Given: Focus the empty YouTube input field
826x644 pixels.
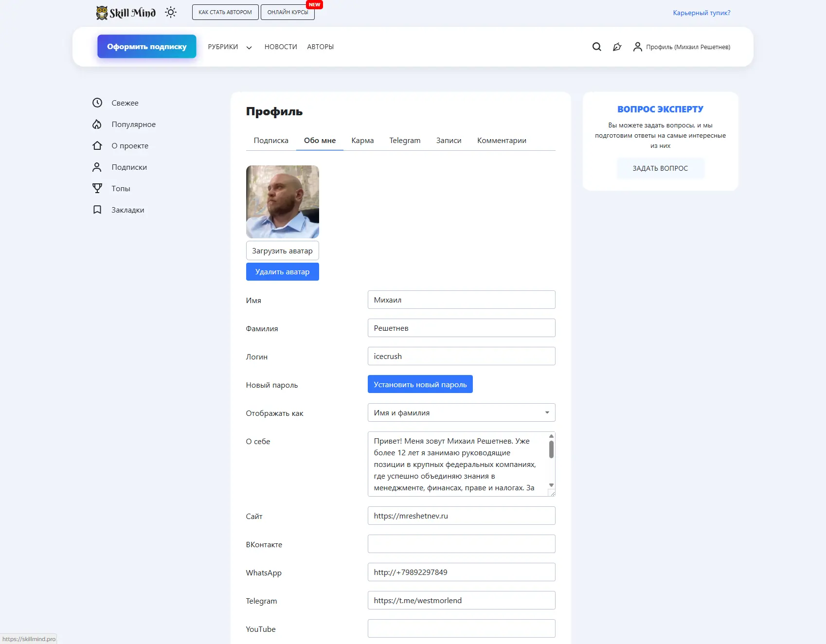Looking at the screenshot, I should [461, 628].
